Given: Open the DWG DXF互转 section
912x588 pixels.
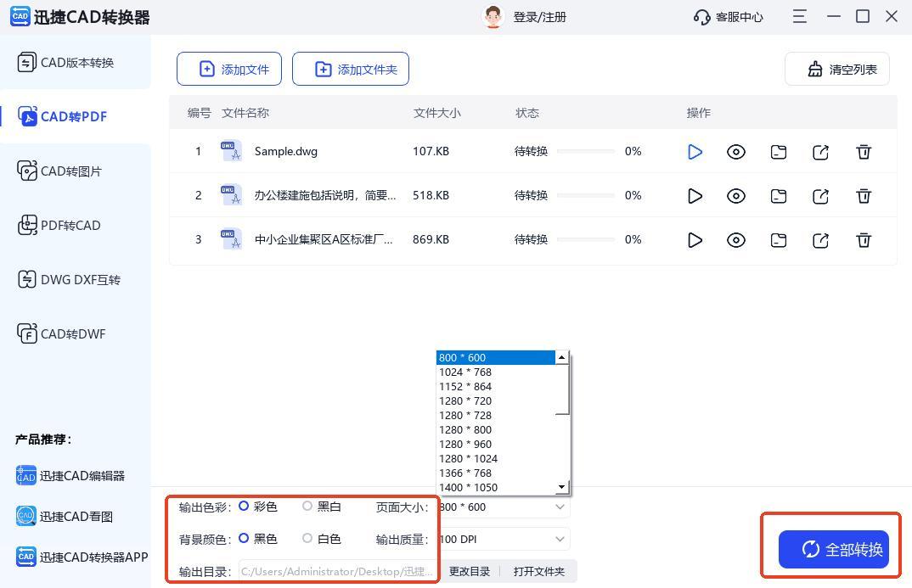Looking at the screenshot, I should pos(80,280).
